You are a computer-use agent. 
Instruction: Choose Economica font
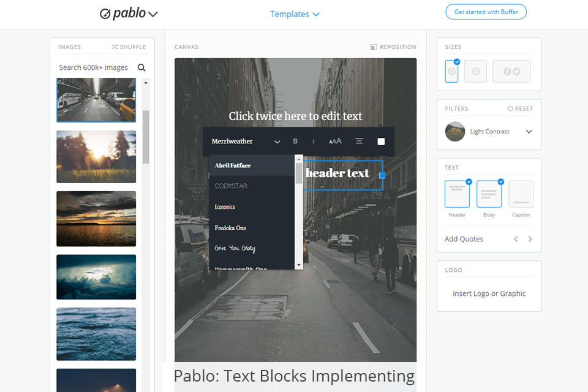pos(252,207)
